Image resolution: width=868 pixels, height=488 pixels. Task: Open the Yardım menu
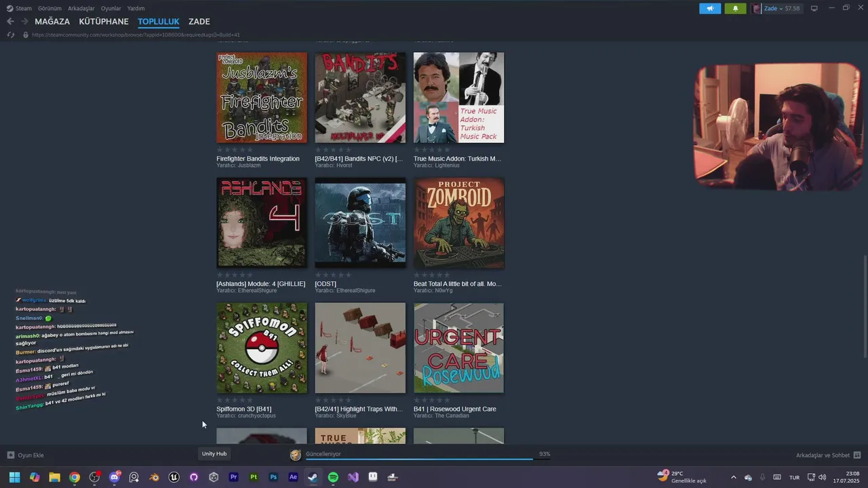pos(136,8)
